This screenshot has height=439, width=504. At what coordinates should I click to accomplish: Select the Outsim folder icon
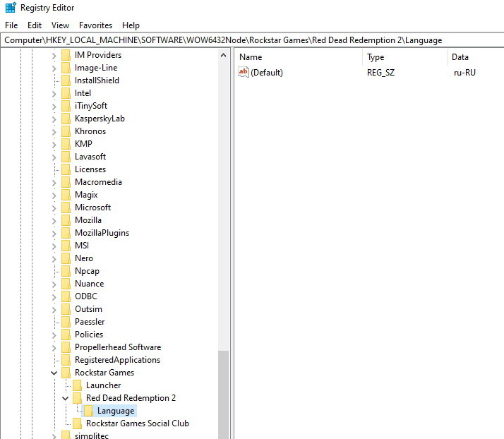tap(66, 309)
